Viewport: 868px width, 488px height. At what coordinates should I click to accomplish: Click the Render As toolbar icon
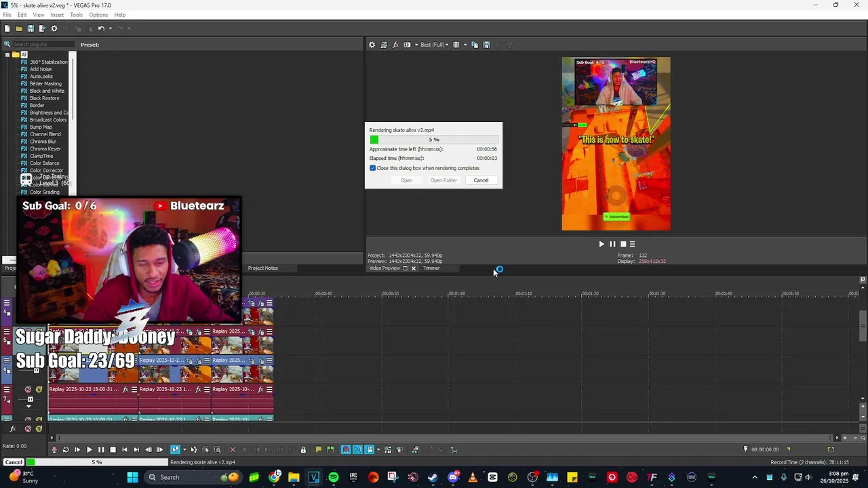click(42, 28)
